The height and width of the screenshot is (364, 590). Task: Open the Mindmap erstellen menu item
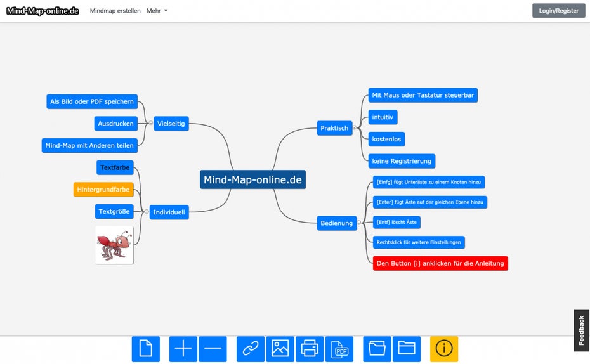(115, 11)
